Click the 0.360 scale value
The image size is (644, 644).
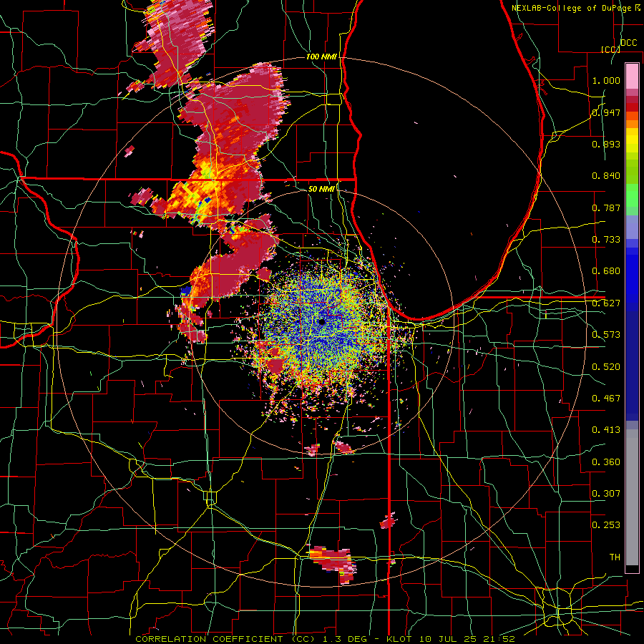606,462
